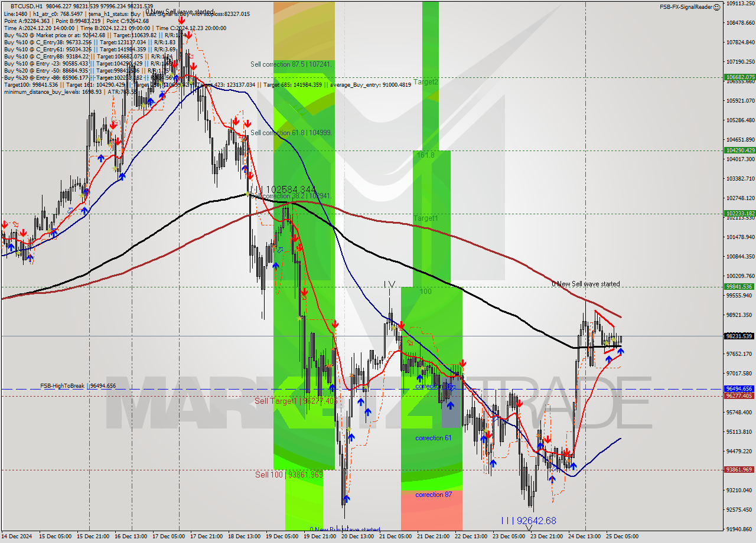Click the 'V' marker below the 92642.68 low

click(x=529, y=529)
